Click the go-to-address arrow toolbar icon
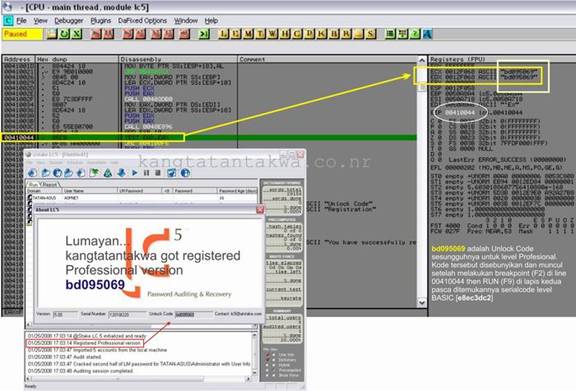 tap(204, 34)
